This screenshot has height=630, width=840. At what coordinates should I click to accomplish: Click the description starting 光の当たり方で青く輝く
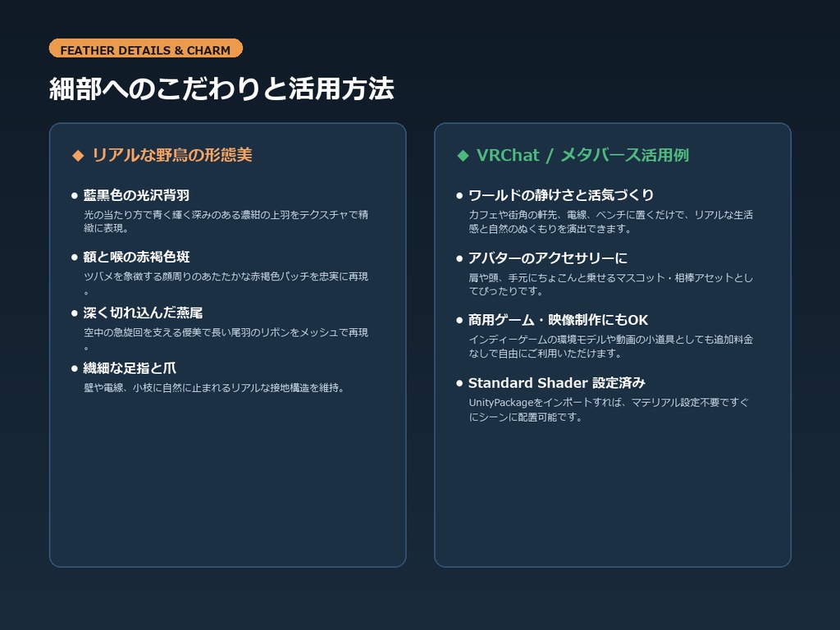[x=226, y=221]
